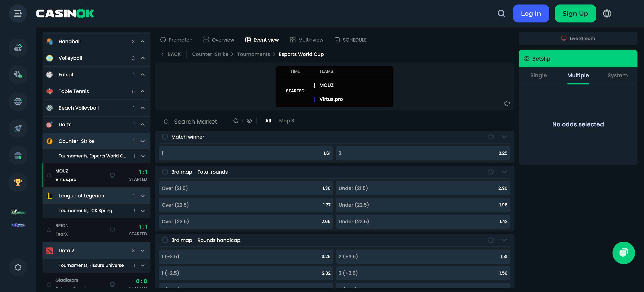This screenshot has height=292, width=644.
Task: Switch to the Prematch tab
Action: (x=176, y=40)
